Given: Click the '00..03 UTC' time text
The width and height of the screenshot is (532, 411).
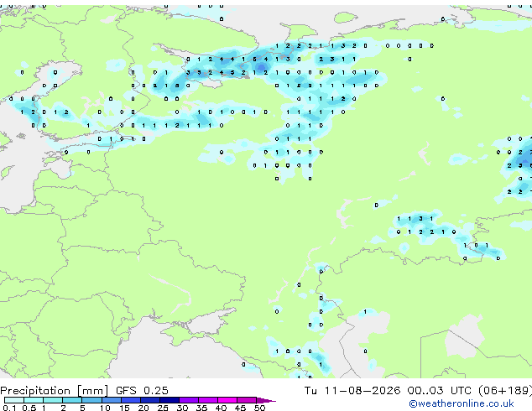Looking at the screenshot, I should pyautogui.click(x=440, y=391).
